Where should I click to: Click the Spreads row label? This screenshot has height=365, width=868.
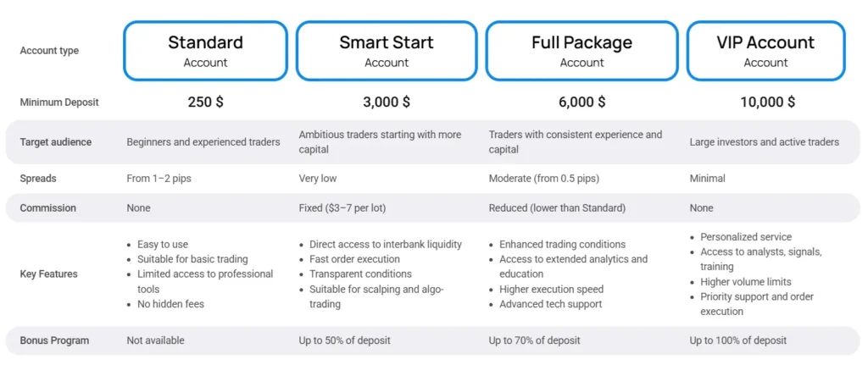37,179
